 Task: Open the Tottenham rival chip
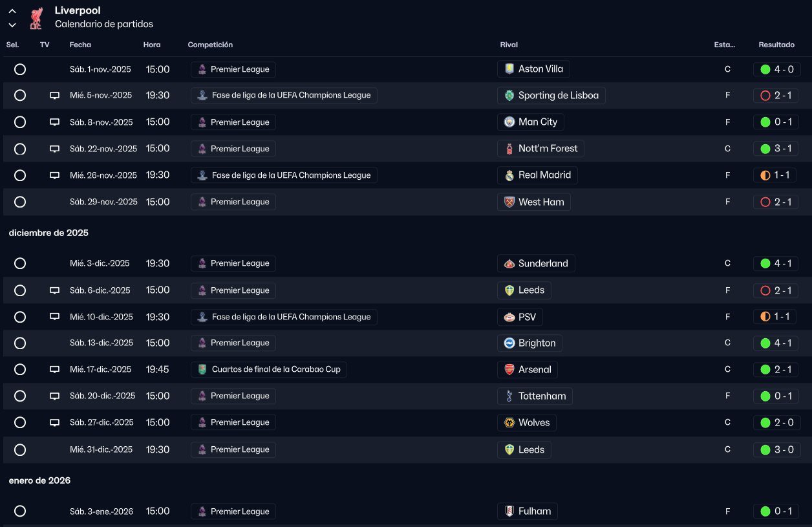[x=535, y=396]
